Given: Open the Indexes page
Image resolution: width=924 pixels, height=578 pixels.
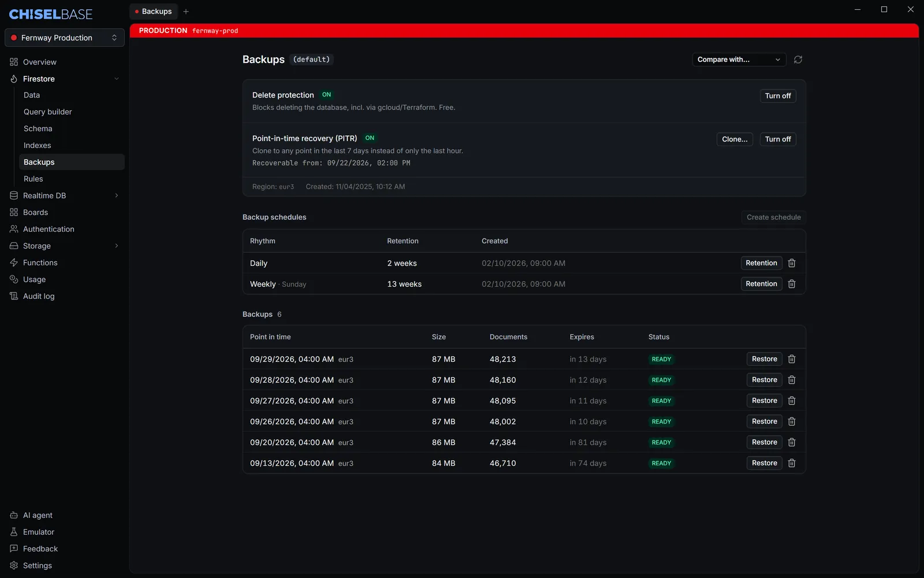Looking at the screenshot, I should pyautogui.click(x=72, y=145).
